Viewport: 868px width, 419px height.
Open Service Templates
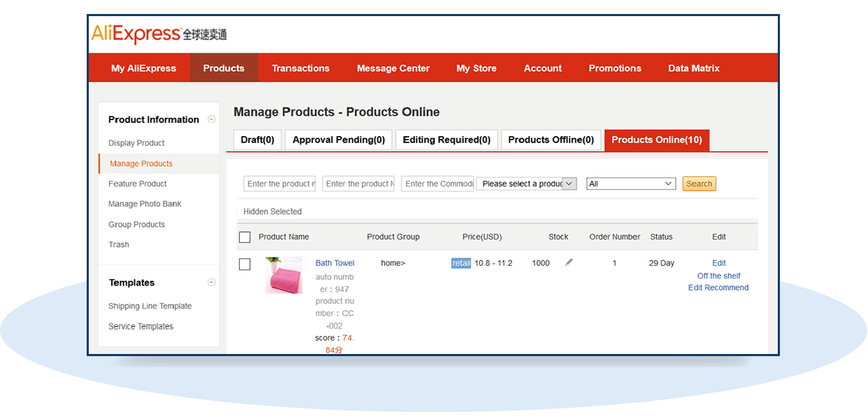[x=140, y=326]
